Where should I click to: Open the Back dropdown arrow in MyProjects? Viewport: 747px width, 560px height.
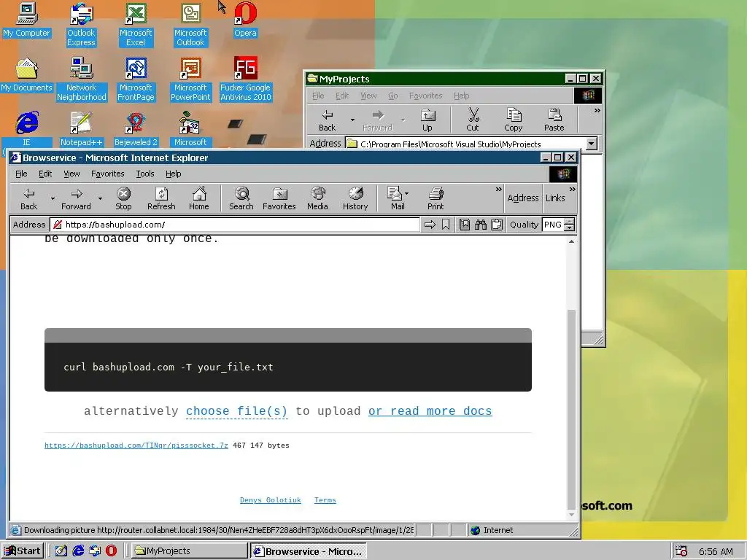pos(352,120)
